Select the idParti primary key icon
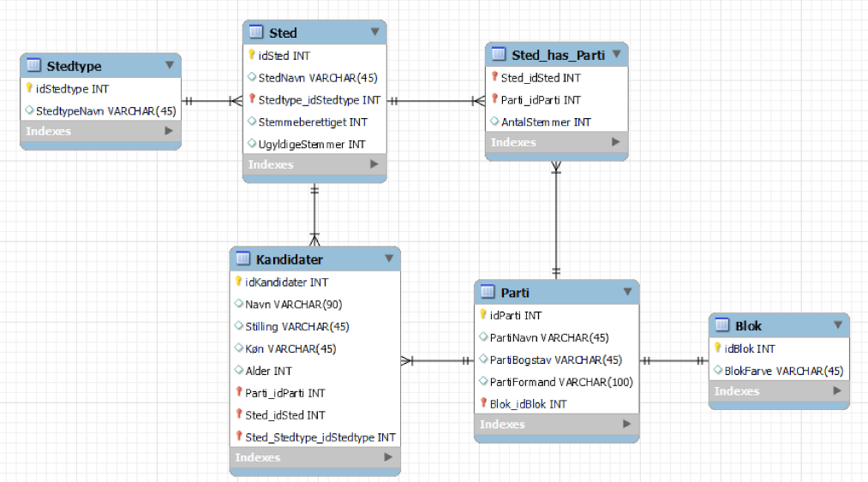The width and height of the screenshot is (868, 482). [483, 314]
